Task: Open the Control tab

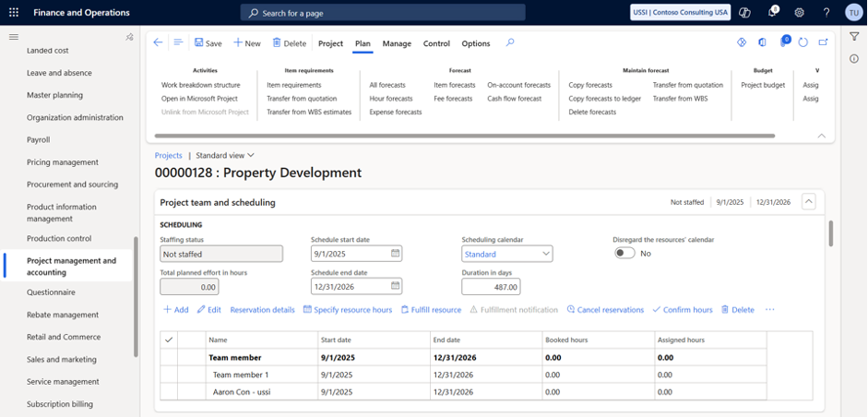Action: (x=437, y=43)
